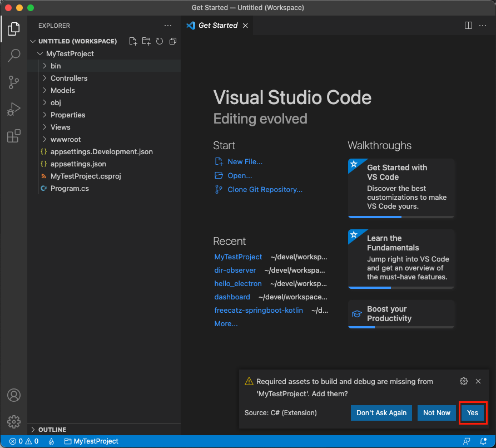The width and height of the screenshot is (496, 448).
Task: Open the Manage gear in activity bar
Action: pyautogui.click(x=13, y=422)
